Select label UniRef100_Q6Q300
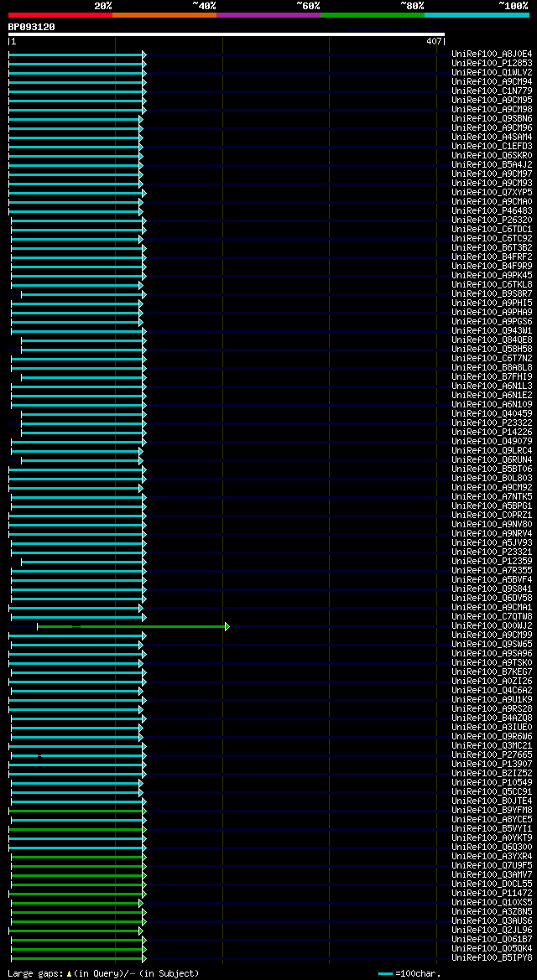 tap(492, 847)
